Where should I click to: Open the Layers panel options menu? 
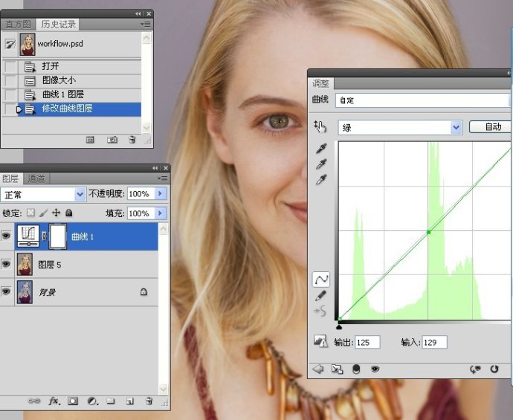[163, 178]
